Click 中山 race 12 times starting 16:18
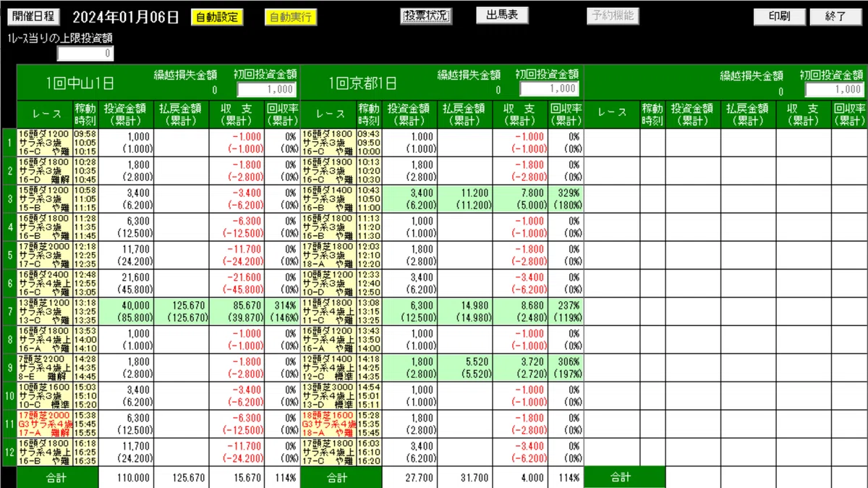Viewport: 868px width, 488px height. [x=85, y=452]
